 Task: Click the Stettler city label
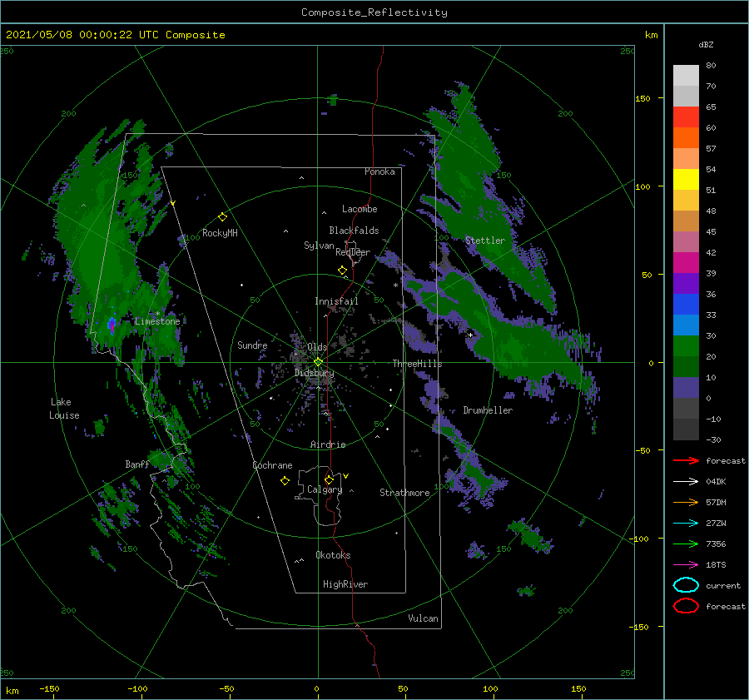coord(485,241)
